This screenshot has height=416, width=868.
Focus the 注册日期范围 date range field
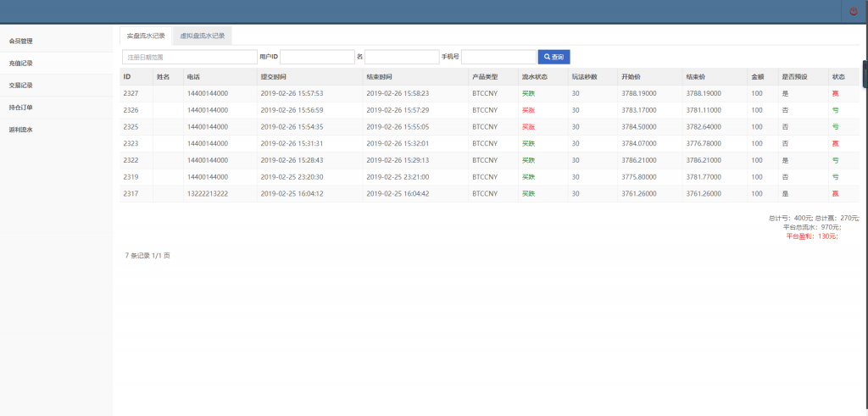(189, 57)
